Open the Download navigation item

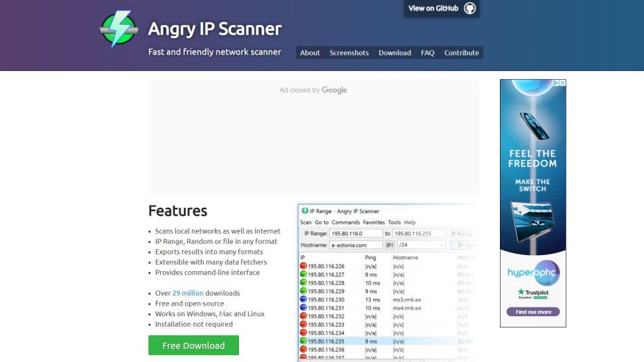(394, 52)
